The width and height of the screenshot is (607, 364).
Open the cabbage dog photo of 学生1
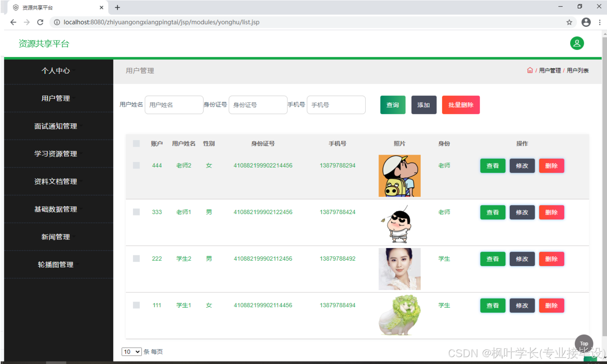coord(399,315)
